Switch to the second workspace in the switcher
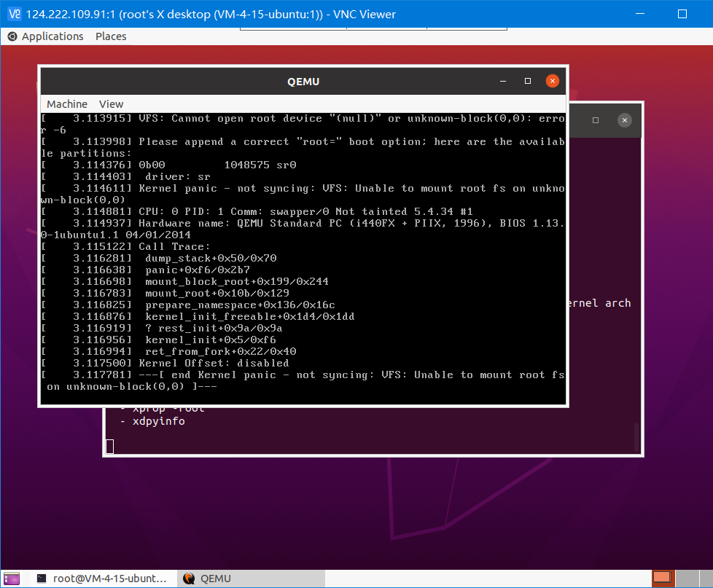The height and width of the screenshot is (588, 713). point(687,579)
